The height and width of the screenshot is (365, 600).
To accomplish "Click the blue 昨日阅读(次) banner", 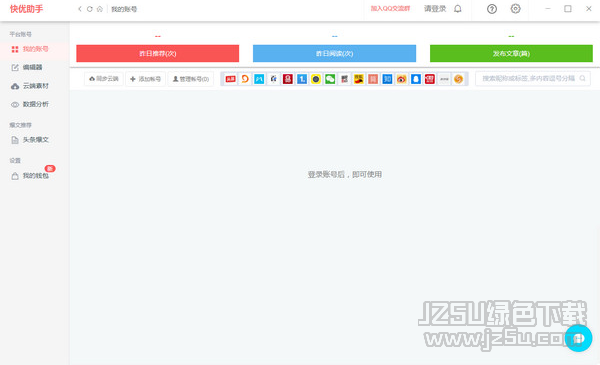I will click(x=334, y=54).
